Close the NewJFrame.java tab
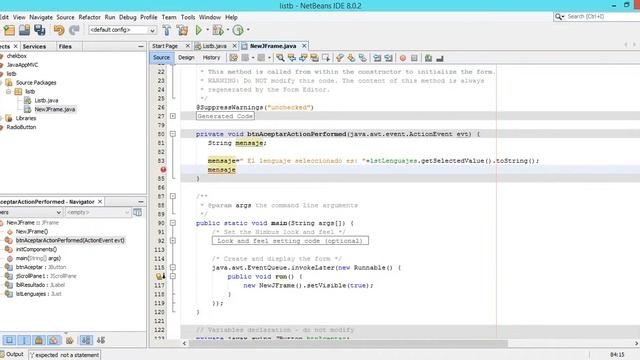This screenshot has width=640, height=360. click(x=304, y=46)
